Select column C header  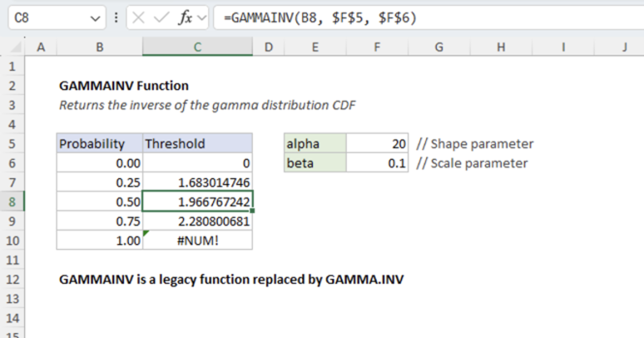pos(197,47)
